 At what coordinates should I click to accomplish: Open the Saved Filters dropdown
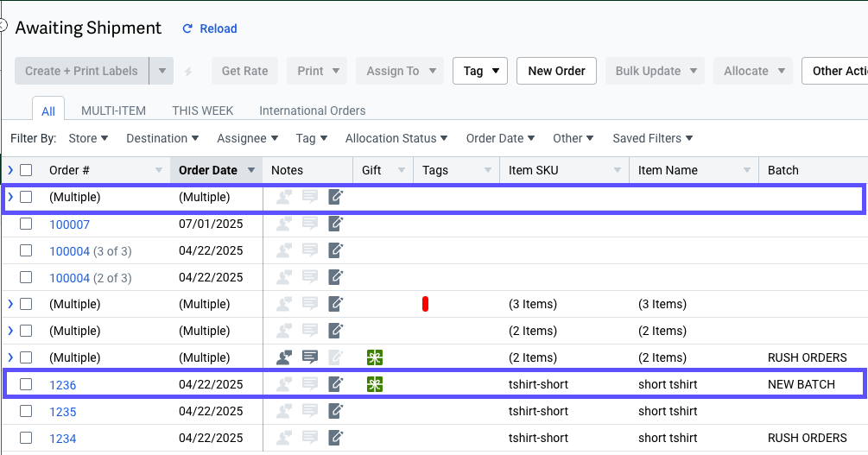pos(653,138)
